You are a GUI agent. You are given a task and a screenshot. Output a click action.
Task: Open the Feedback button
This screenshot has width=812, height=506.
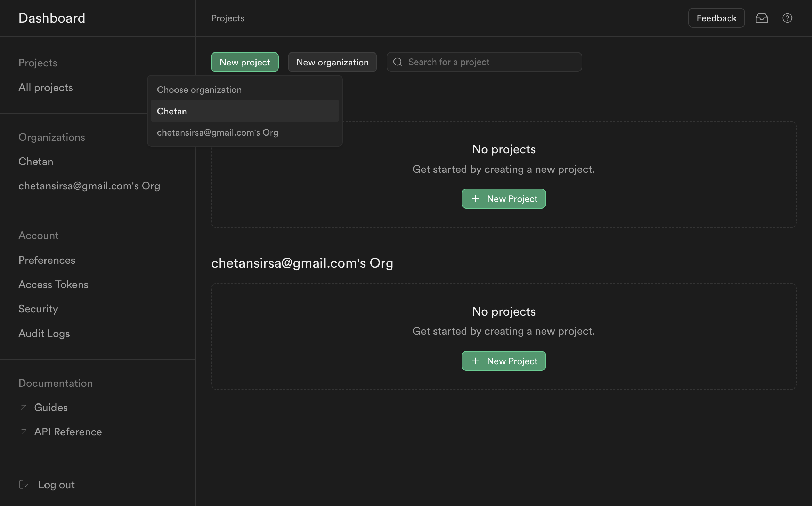coord(716,18)
